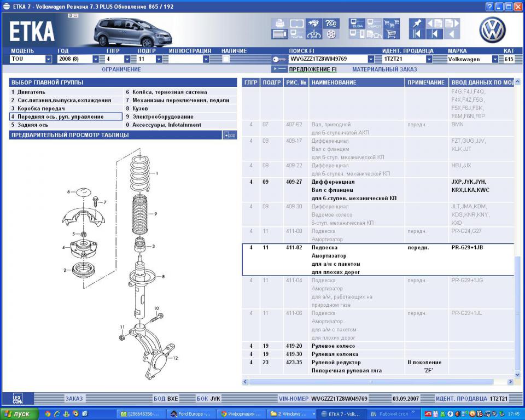This screenshot has width=525, height=420.
Task: Open the single shopping cart
Action: point(392,34)
